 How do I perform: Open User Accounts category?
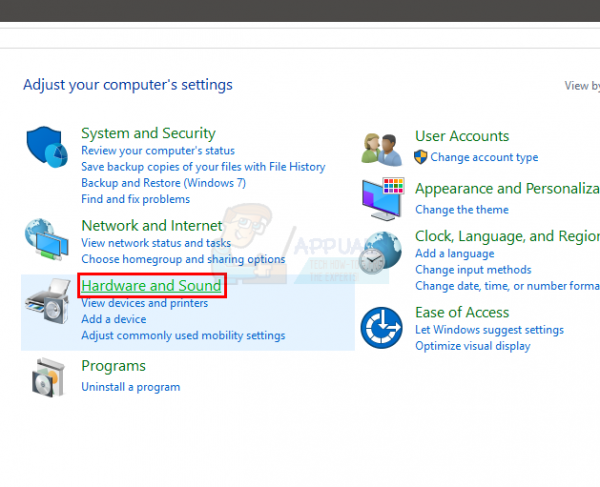462,136
